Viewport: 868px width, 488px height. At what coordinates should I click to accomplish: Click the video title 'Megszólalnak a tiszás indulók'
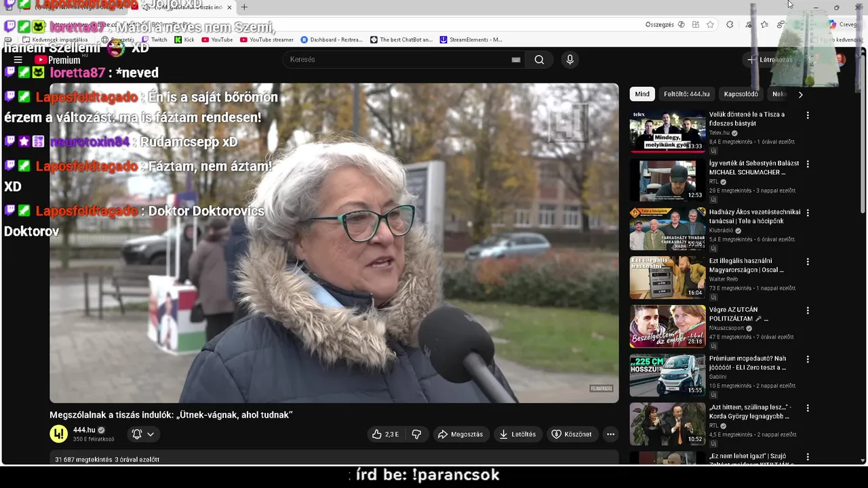(x=171, y=415)
